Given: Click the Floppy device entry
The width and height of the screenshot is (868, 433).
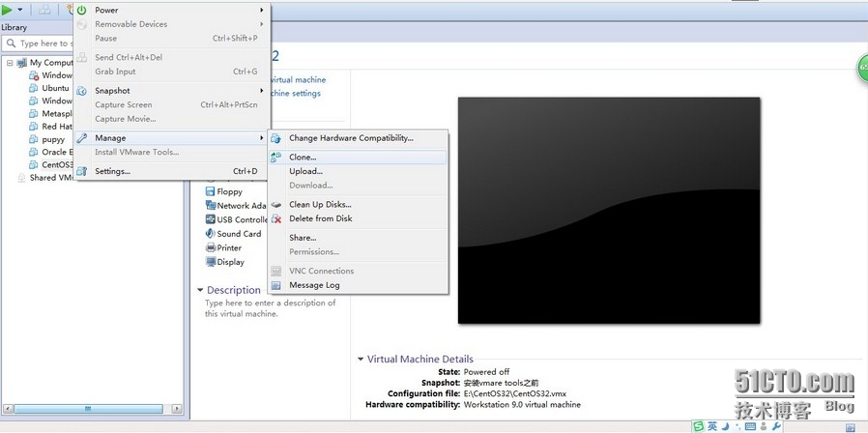Looking at the screenshot, I should tap(229, 191).
